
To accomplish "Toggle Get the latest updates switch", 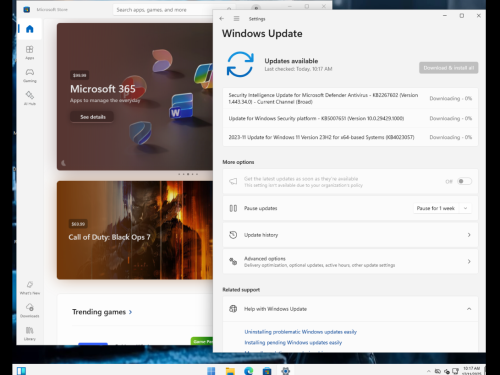I will click(464, 181).
